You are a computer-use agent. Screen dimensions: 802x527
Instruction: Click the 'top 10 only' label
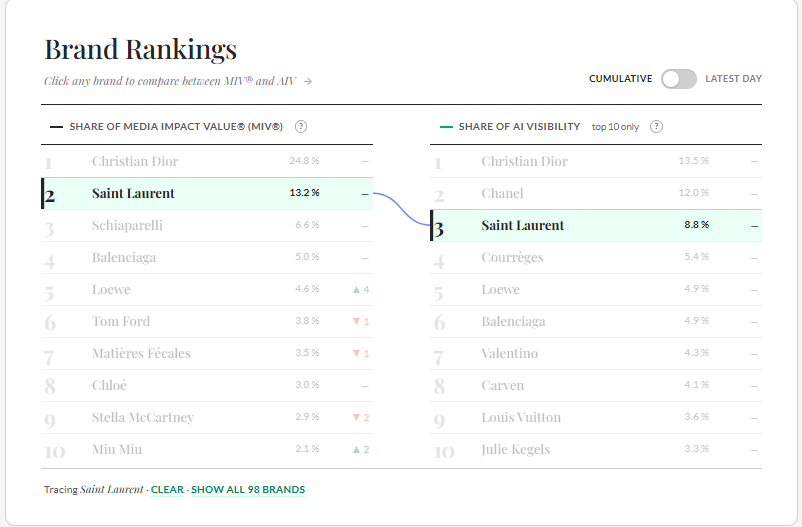click(615, 127)
